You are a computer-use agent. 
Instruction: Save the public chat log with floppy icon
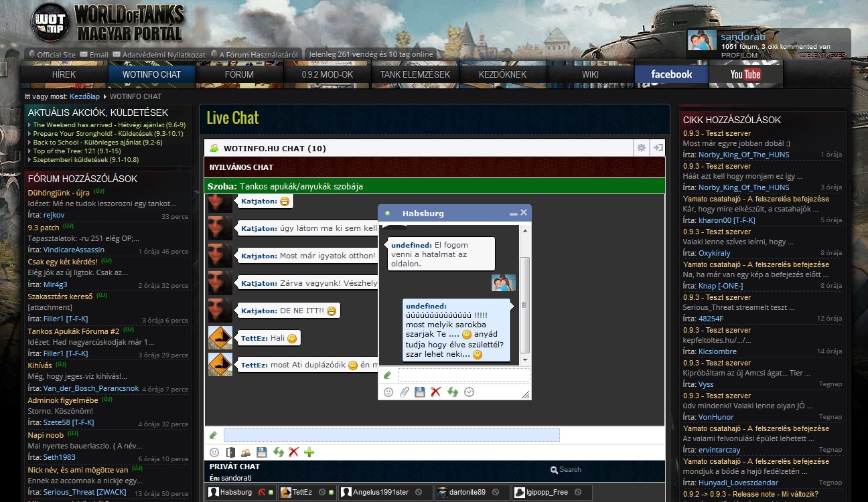coord(262,452)
